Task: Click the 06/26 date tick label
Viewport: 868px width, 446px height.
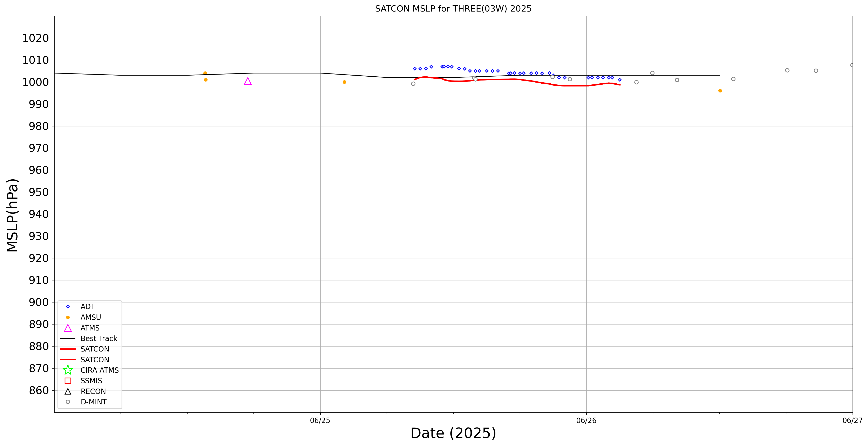Action: coord(586,420)
